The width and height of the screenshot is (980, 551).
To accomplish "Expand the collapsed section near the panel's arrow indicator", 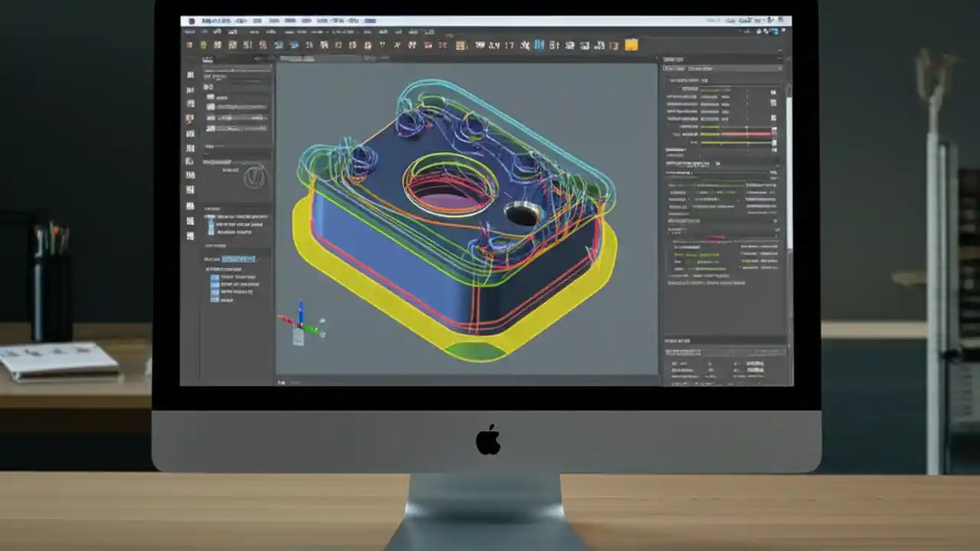I will point(717,163).
